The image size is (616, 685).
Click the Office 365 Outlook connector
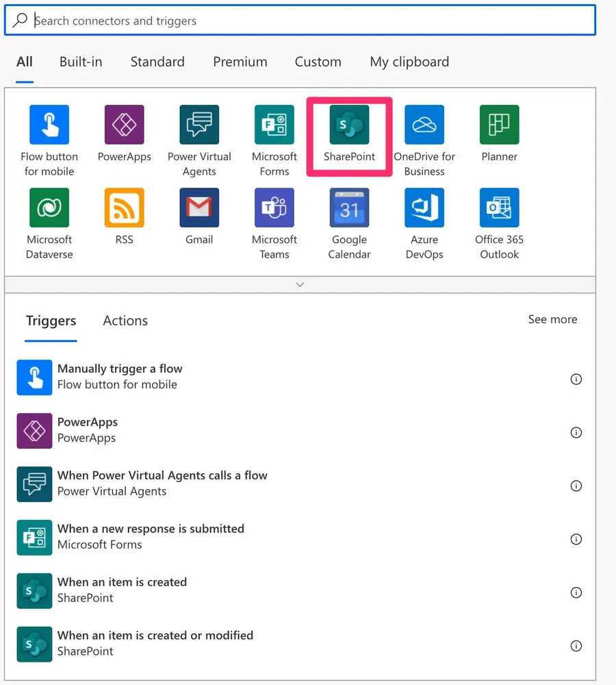[x=499, y=208]
